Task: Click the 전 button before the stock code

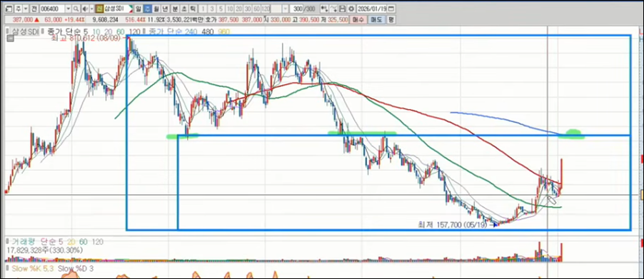Action: [34, 9]
